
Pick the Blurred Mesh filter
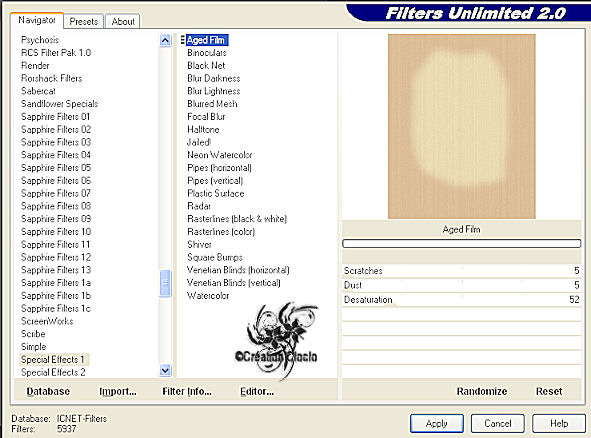point(212,104)
